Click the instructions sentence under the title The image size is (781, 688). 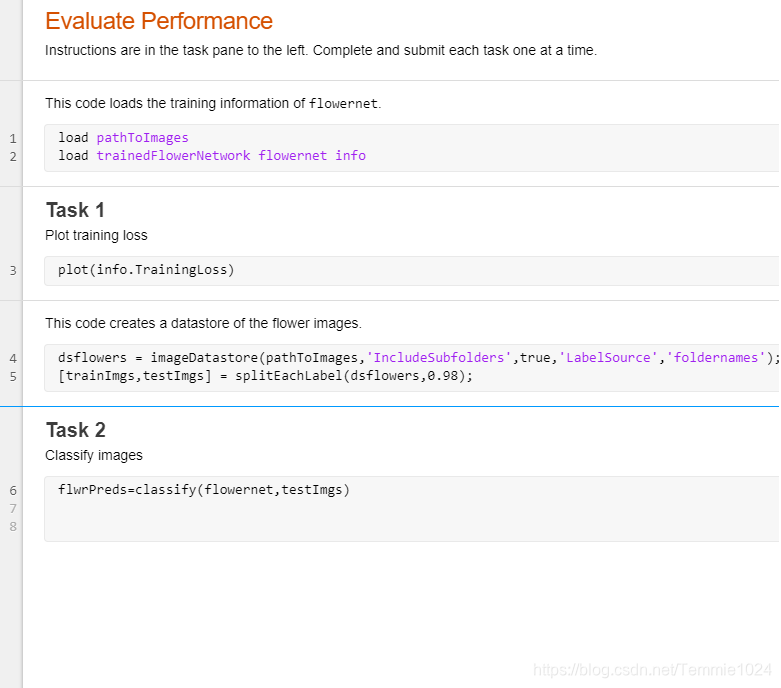pos(321,50)
